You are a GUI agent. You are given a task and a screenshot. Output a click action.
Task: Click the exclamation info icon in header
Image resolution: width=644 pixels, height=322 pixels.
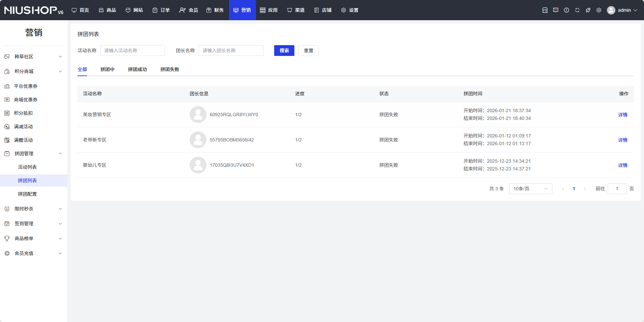(x=566, y=10)
